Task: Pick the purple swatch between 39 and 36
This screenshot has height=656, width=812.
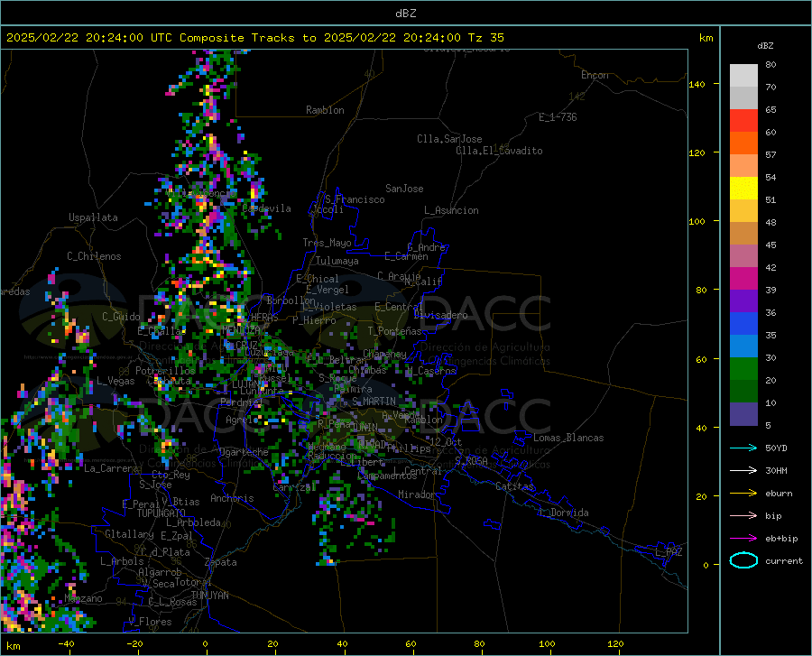Action: 743,300
